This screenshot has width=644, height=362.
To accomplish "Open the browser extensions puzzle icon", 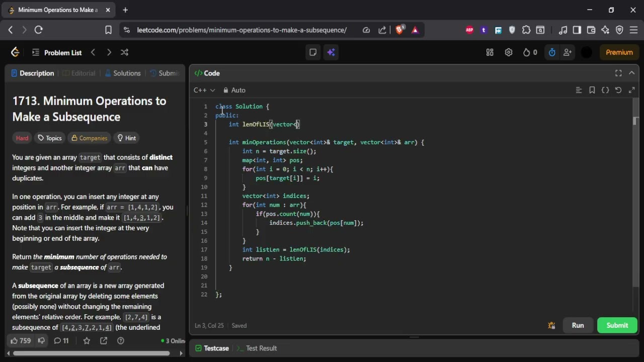I will (x=526, y=30).
